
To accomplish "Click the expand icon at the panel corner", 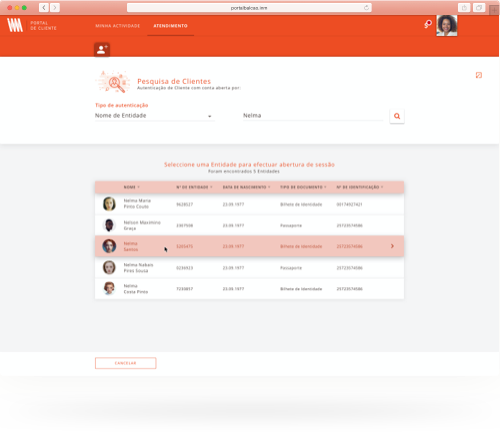I will (479, 75).
